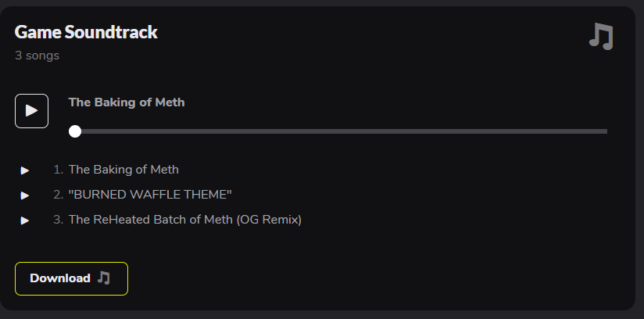Click track number "2." in the list
The width and height of the screenshot is (644, 319).
pyautogui.click(x=59, y=195)
